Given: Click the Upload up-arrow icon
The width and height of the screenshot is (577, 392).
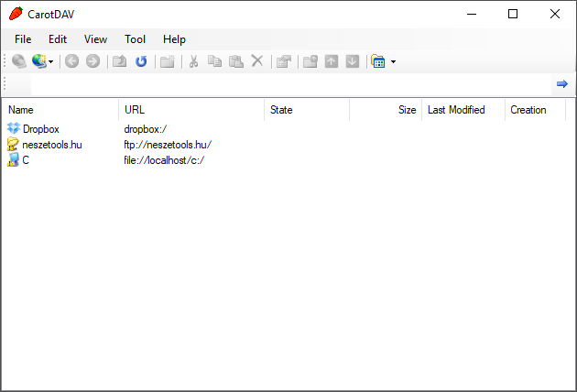Looking at the screenshot, I should (332, 61).
